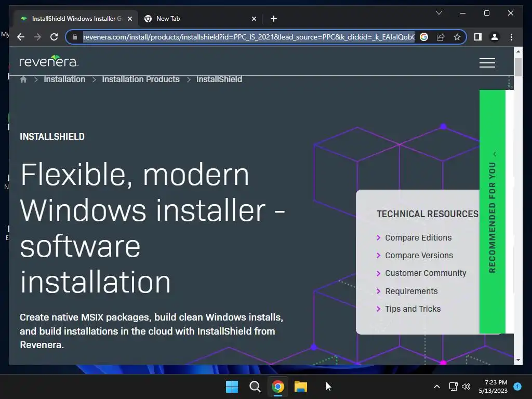Open the tab search dropdown arrow
The image size is (532, 399).
438,13
